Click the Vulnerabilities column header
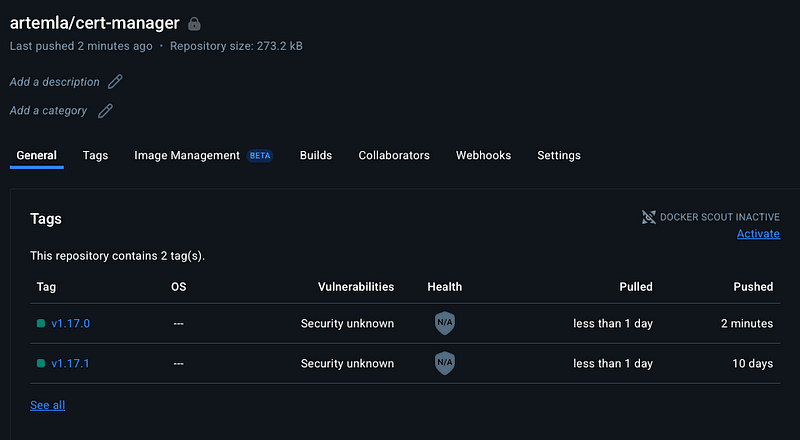Screen dimensions: 800x440 tap(356, 287)
